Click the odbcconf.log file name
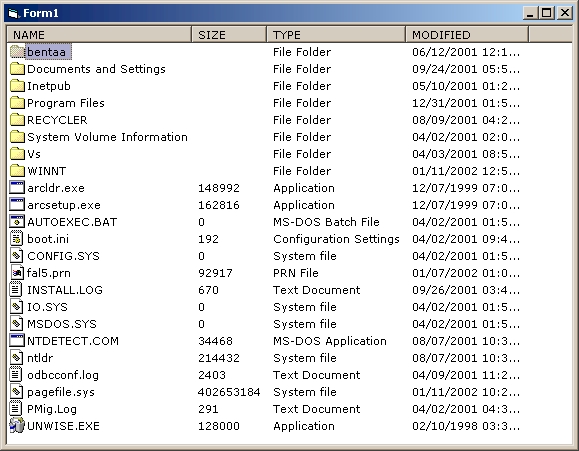Screen dimensions: 579x451 (x=63, y=375)
